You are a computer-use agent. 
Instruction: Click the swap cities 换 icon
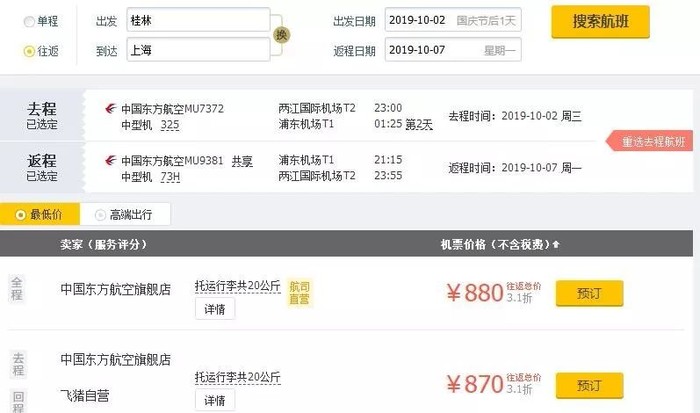281,34
